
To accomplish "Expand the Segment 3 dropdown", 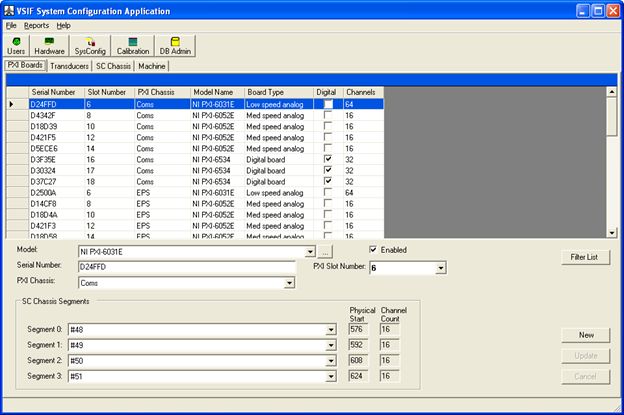I will [x=331, y=376].
